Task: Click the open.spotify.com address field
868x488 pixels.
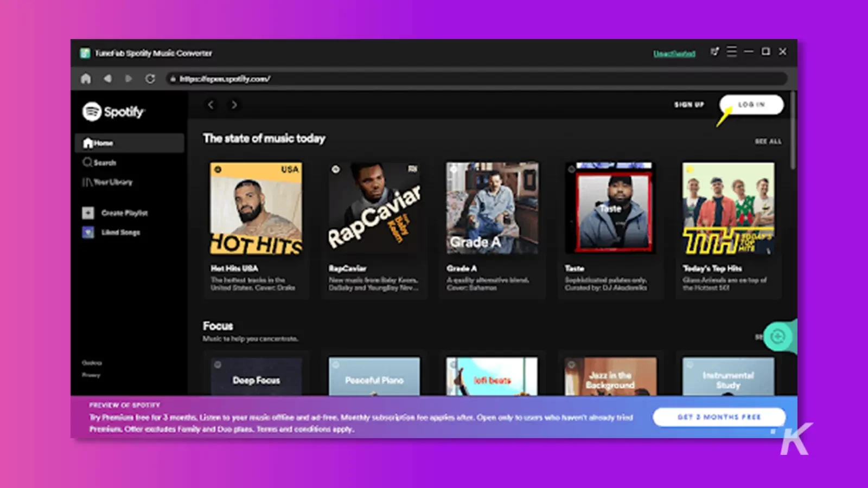Action: 477,79
